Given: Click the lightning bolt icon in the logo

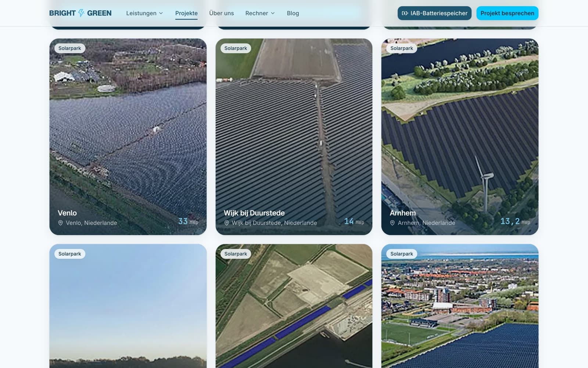Looking at the screenshot, I should 81,13.
